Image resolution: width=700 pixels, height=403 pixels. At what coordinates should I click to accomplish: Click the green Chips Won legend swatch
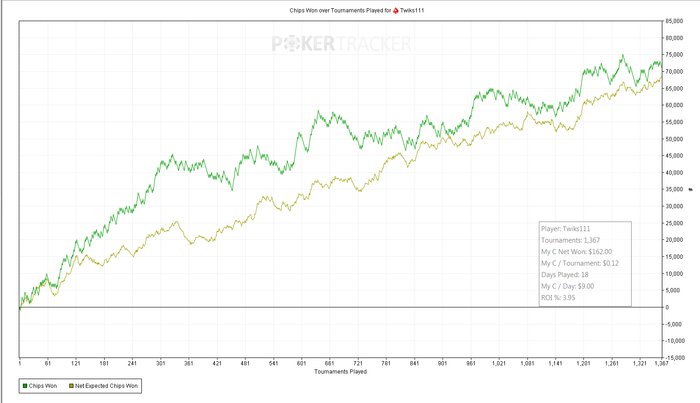[25, 386]
